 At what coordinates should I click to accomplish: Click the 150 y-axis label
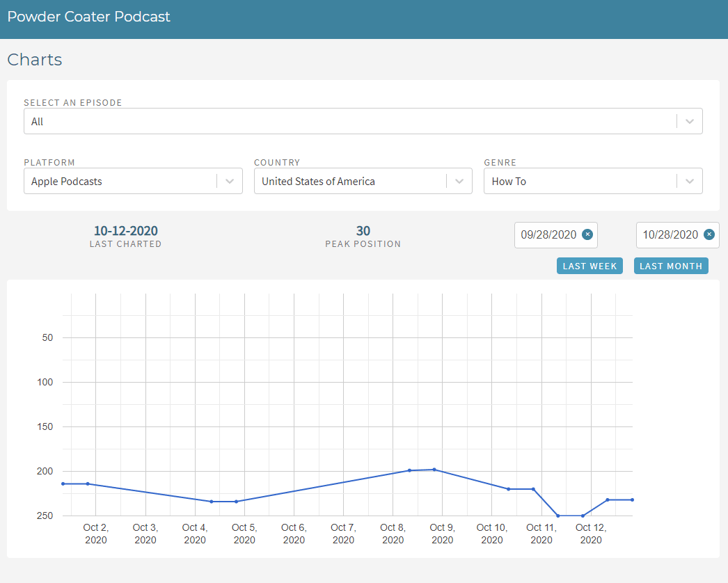[45, 426]
